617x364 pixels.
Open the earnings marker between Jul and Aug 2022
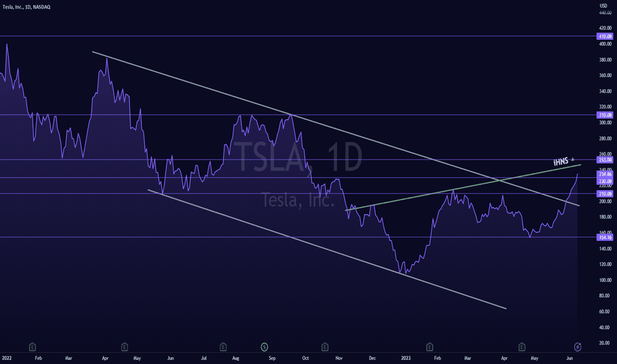(x=223, y=347)
